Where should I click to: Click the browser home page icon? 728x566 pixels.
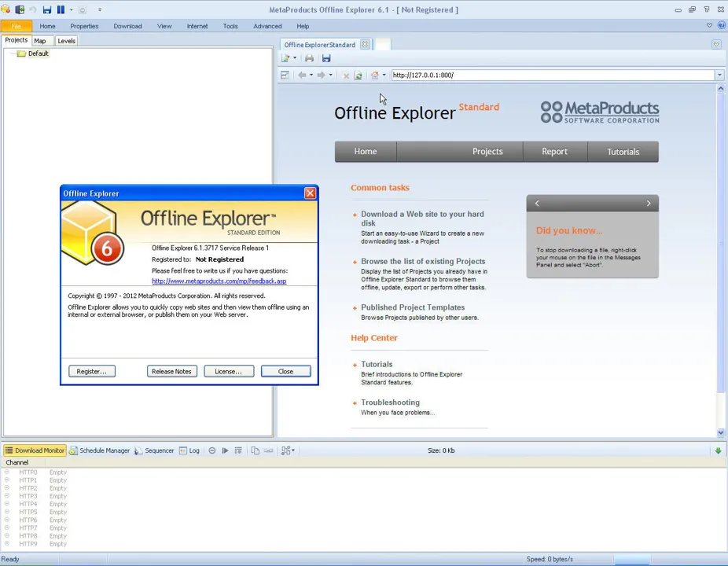pyautogui.click(x=375, y=75)
